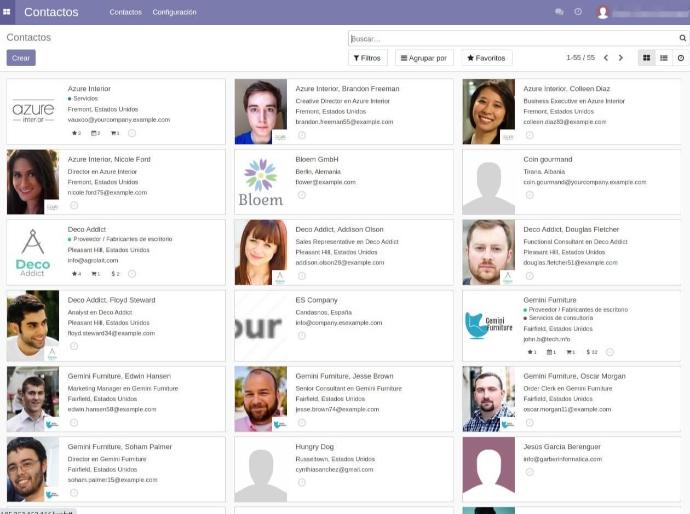Viewport: 690px width, 514px height.
Task: Click activity clock on Brandon Freeman card
Action: (x=301, y=135)
